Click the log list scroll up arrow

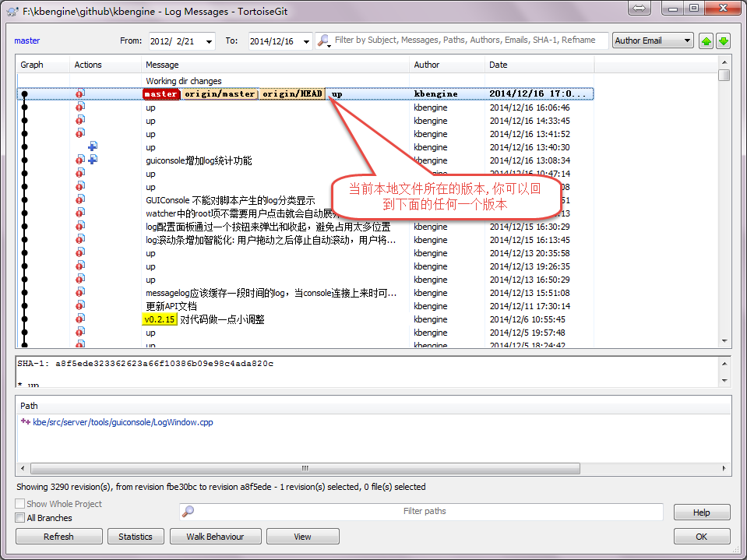[x=724, y=62]
